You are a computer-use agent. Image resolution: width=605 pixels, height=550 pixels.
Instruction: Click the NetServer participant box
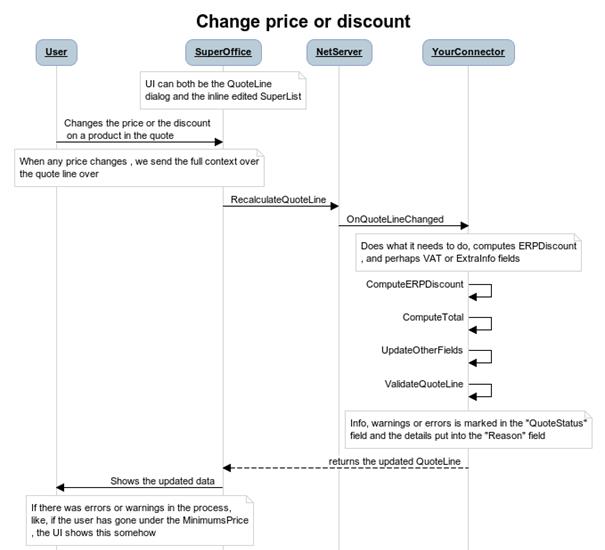(339, 52)
